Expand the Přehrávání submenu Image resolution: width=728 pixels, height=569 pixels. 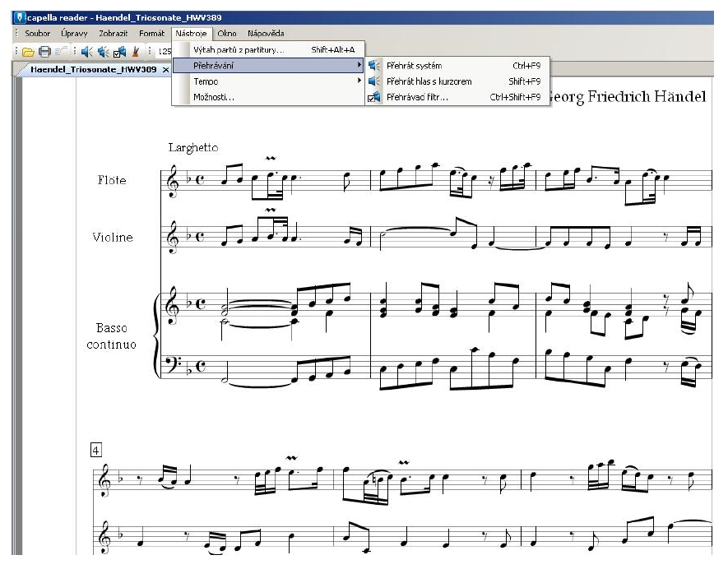pyautogui.click(x=268, y=66)
